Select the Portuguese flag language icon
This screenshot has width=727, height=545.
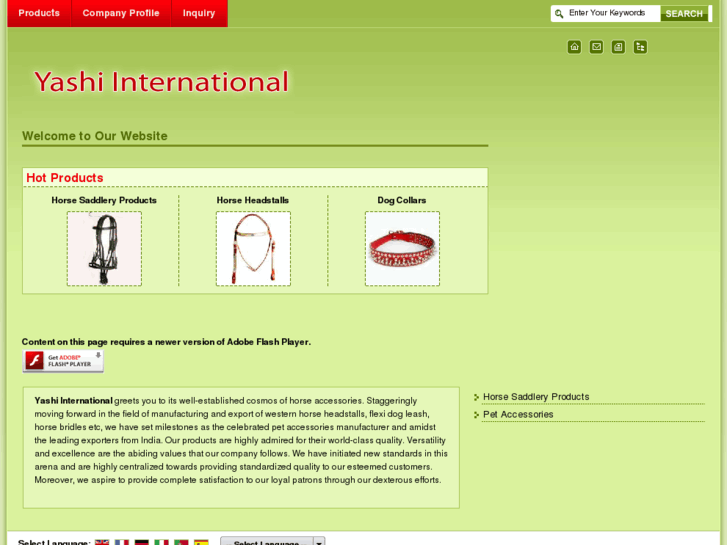coord(181,542)
